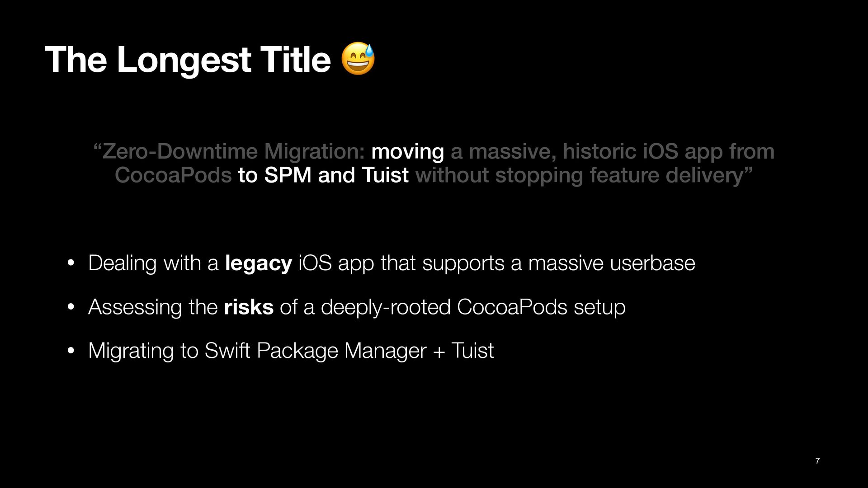This screenshot has width=868, height=488.
Task: Click the highlighted word 'moving'
Action: 407,151
